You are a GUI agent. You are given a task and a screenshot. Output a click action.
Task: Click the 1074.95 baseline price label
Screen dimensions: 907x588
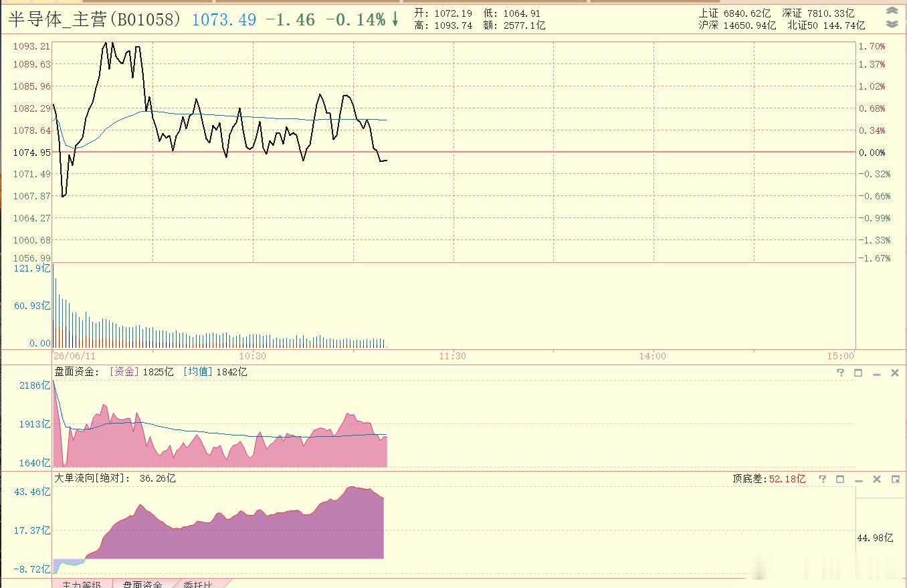click(x=32, y=153)
